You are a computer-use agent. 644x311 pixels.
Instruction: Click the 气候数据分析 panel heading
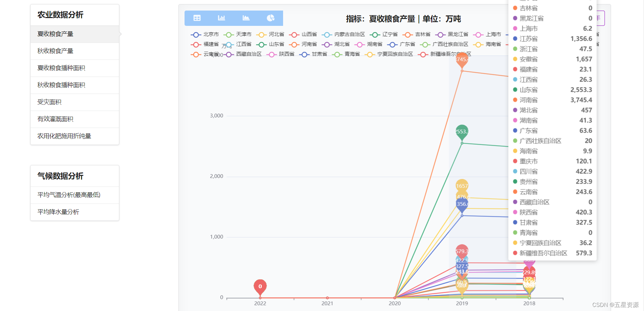coord(60,176)
